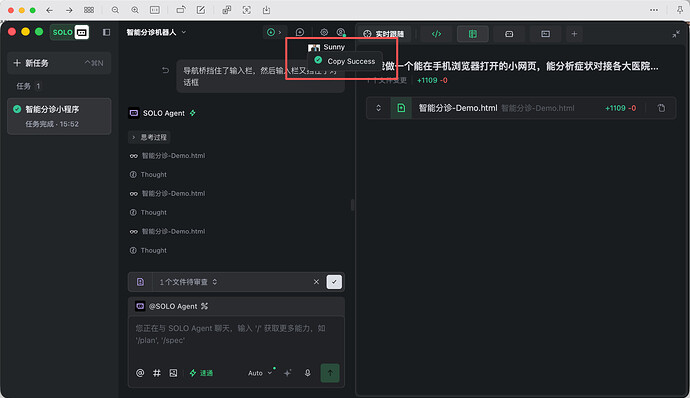Open new chat bubble icon in header
The height and width of the screenshot is (398, 690).
click(300, 32)
